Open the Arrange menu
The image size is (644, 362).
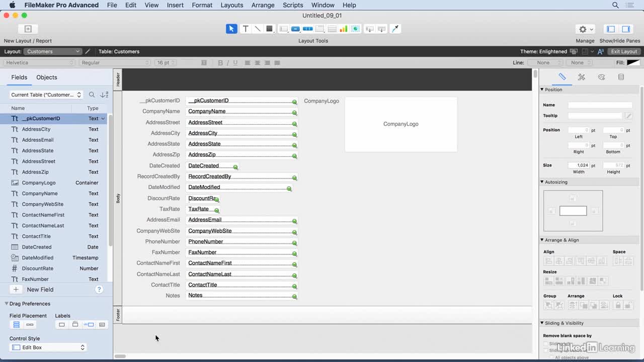pyautogui.click(x=263, y=5)
